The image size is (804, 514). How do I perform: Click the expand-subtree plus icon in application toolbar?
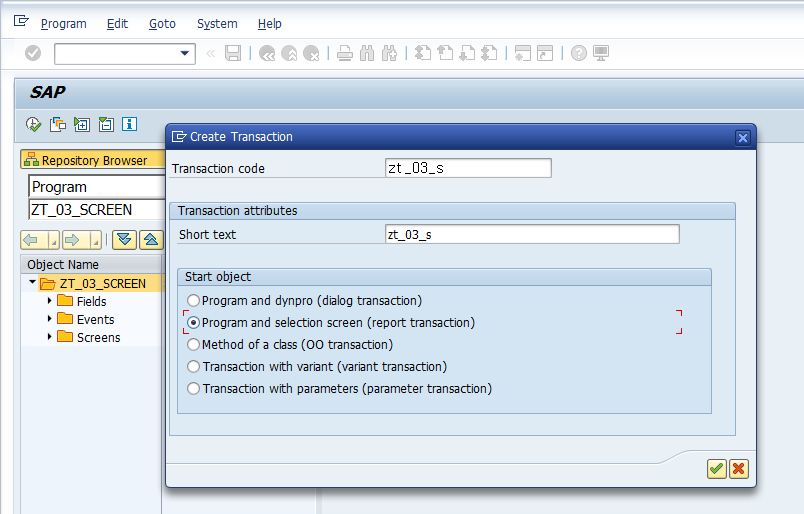coord(82,124)
